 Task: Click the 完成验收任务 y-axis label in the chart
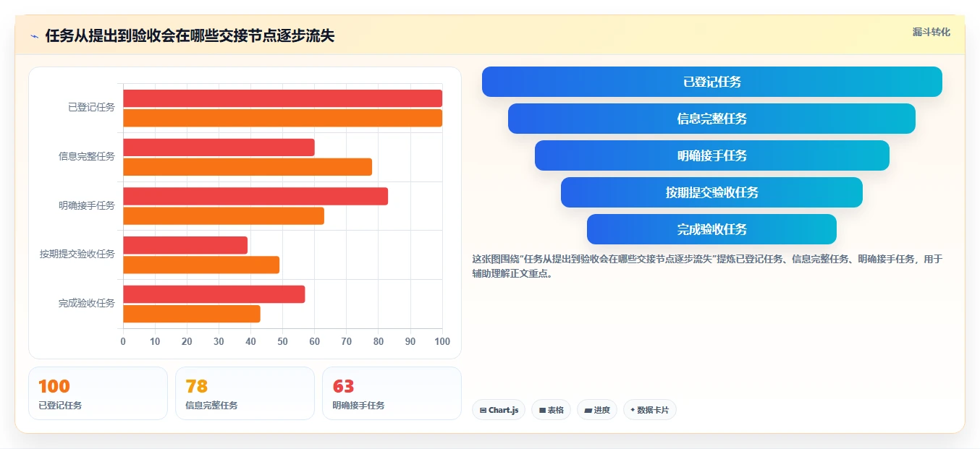pos(87,304)
